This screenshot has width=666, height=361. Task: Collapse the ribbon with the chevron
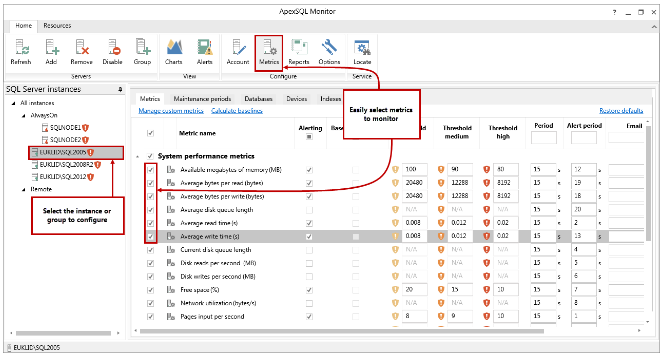point(654,26)
